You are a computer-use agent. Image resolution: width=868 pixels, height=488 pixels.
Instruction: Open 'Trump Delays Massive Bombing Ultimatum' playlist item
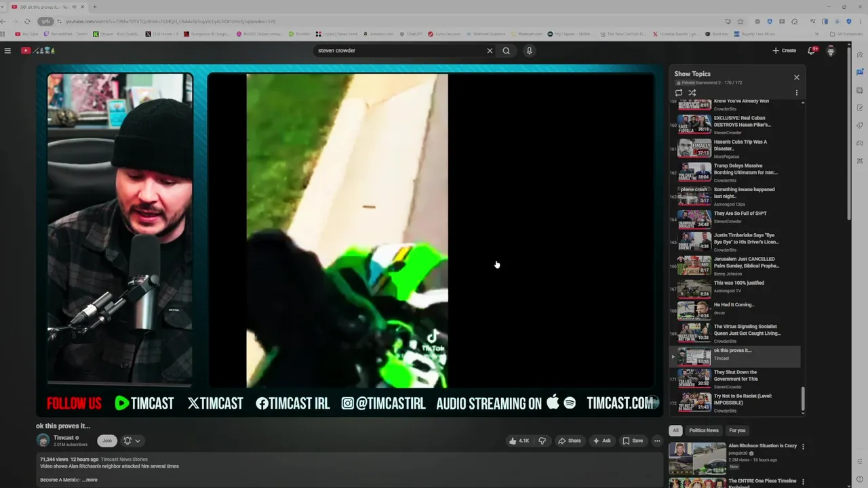(736, 172)
